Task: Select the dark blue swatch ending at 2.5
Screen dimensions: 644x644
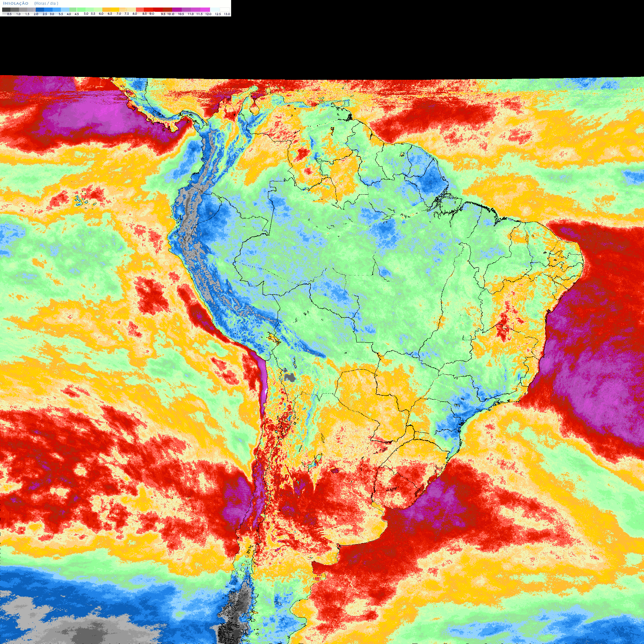Action: [40, 10]
